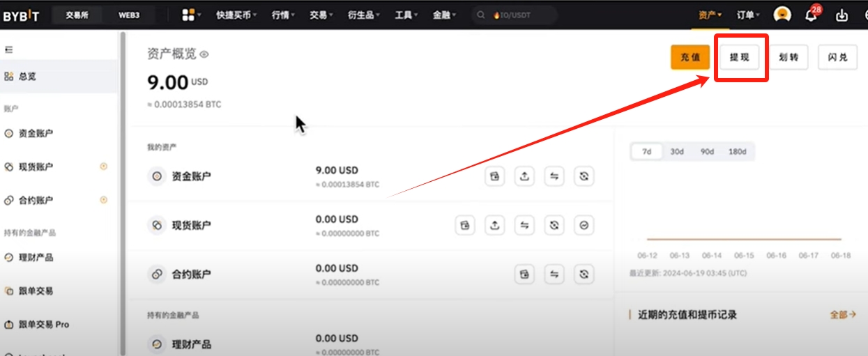Open 全部 link for deposit/withdraw records

(843, 315)
